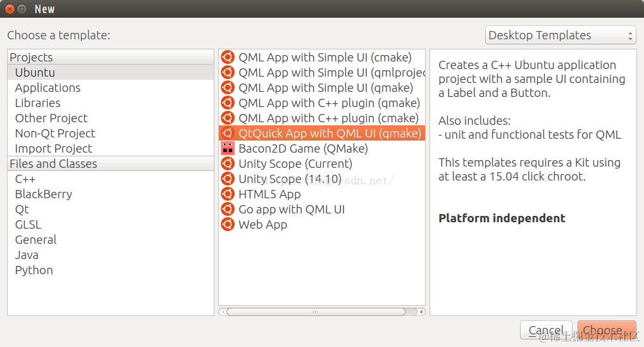This screenshot has width=644, height=347.
Task: Click the Ubuntu icon beside Unity Scope (Current)
Action: click(228, 163)
